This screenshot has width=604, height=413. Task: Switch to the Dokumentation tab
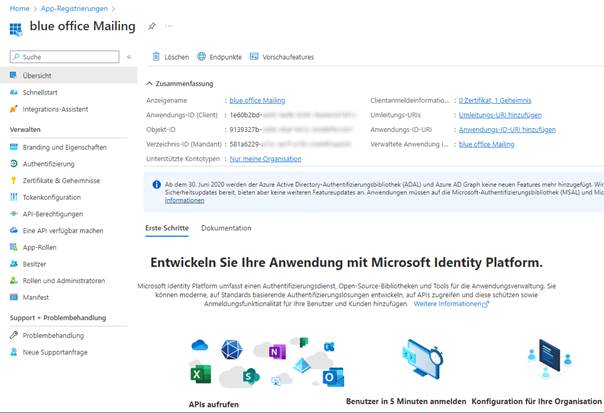pos(226,228)
